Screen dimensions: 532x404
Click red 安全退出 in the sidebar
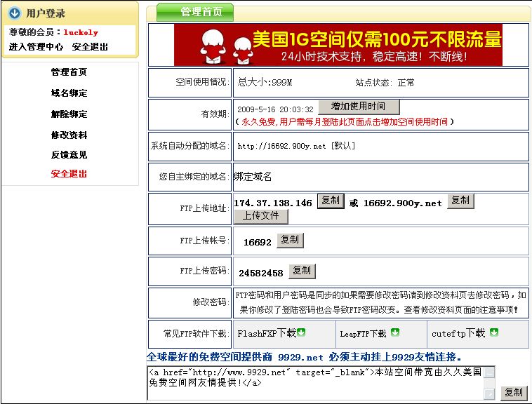[x=69, y=174]
